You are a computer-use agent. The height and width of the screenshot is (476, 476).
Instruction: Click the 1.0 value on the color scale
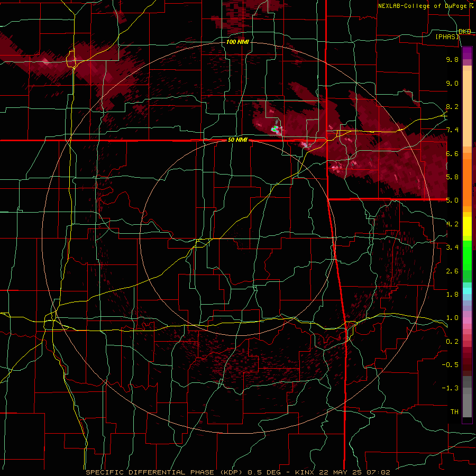tap(452, 318)
